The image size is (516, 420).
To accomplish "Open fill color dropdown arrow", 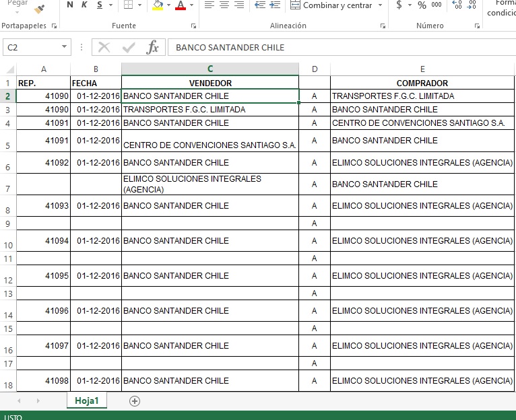I will coord(168,5).
